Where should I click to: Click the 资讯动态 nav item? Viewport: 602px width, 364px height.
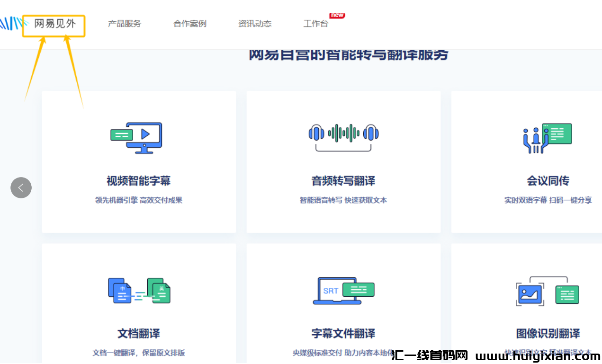(255, 24)
